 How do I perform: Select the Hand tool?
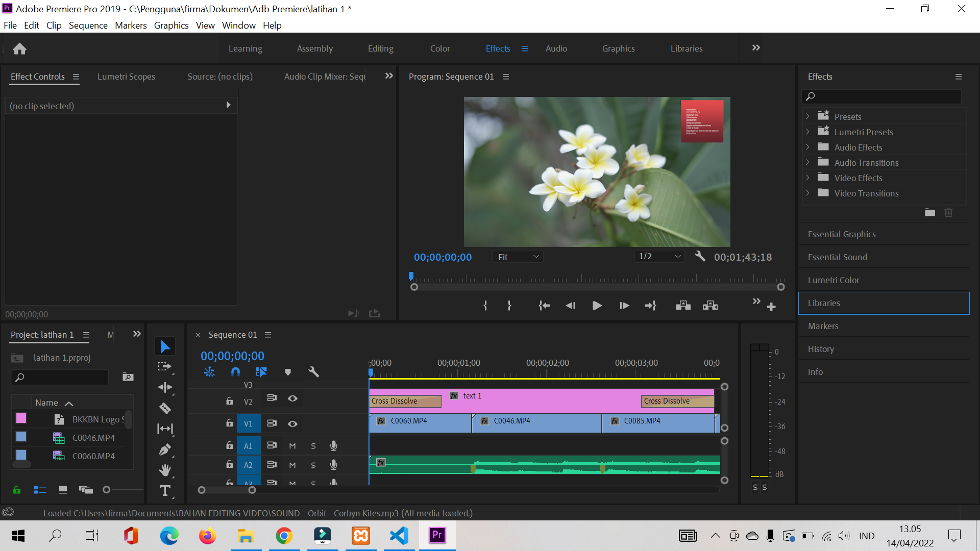165,470
